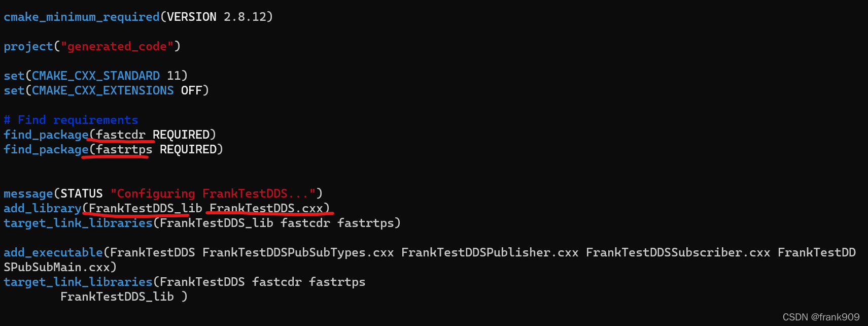Click the project keyword

coord(28,46)
